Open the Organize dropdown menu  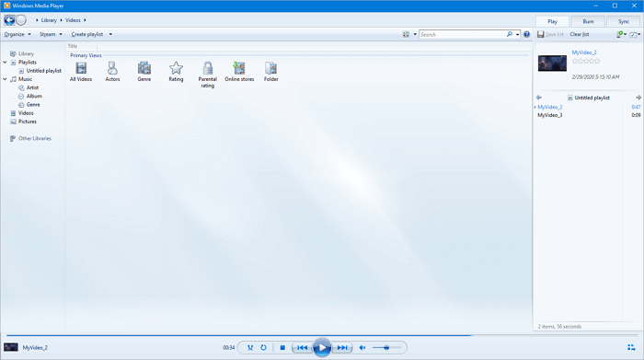17,34
